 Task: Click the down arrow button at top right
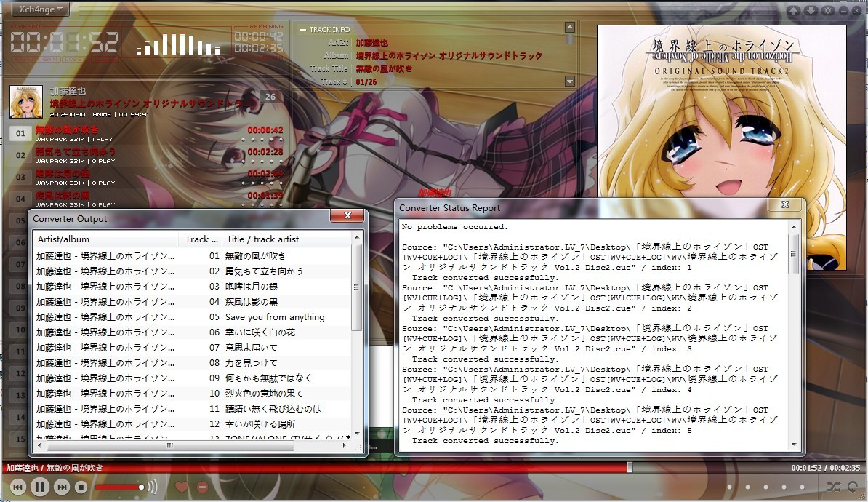811,10
